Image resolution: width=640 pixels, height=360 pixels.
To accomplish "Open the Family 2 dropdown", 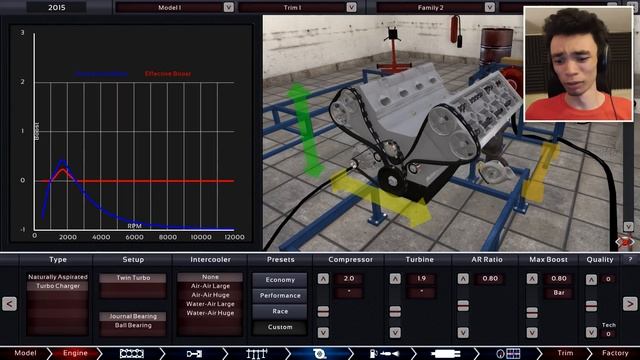I will point(489,7).
